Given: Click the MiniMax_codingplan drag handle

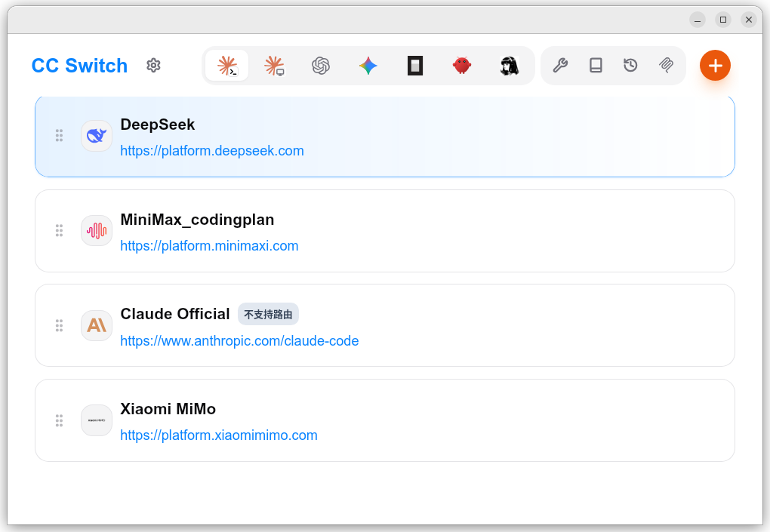Looking at the screenshot, I should (x=59, y=231).
